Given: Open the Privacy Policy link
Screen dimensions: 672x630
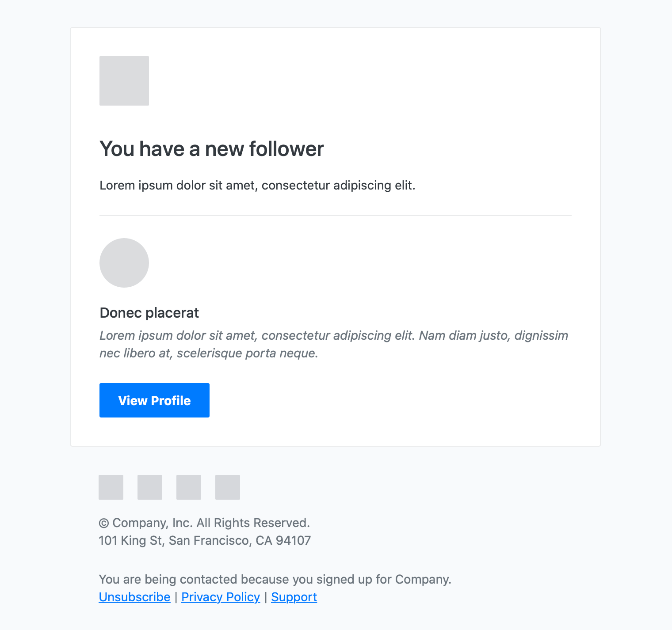Looking at the screenshot, I should [220, 597].
